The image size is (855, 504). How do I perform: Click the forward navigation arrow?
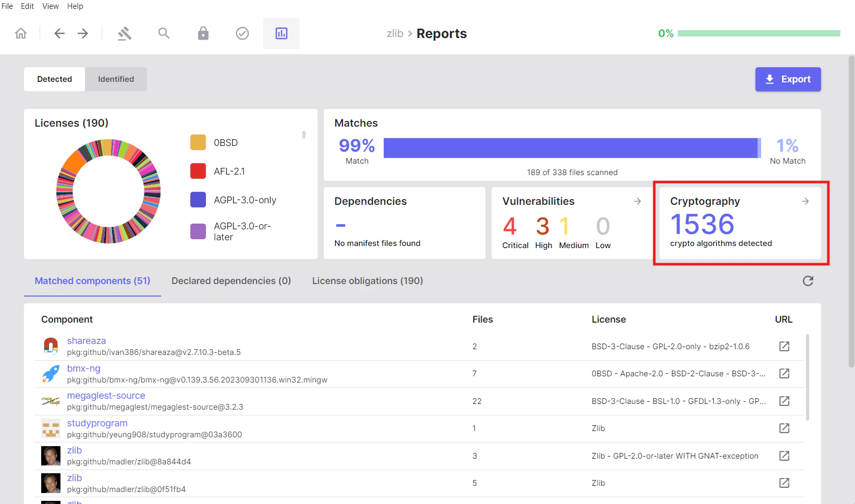(x=82, y=33)
